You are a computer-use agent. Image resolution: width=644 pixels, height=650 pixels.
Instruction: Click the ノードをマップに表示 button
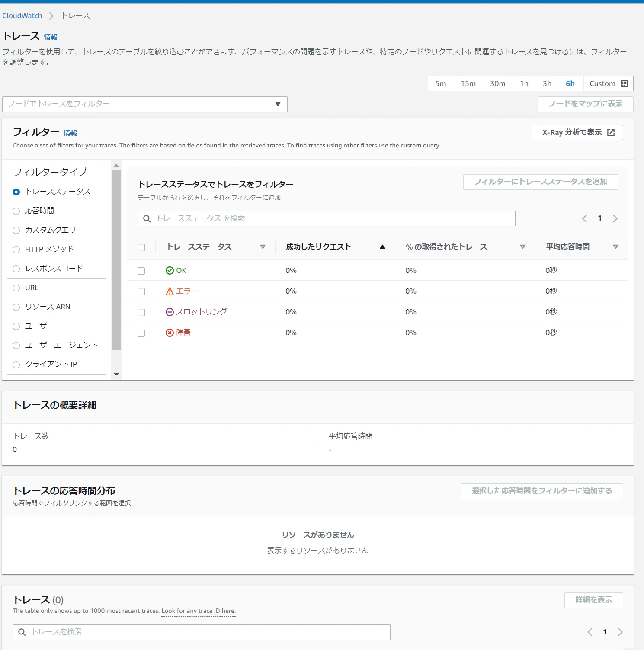586,104
